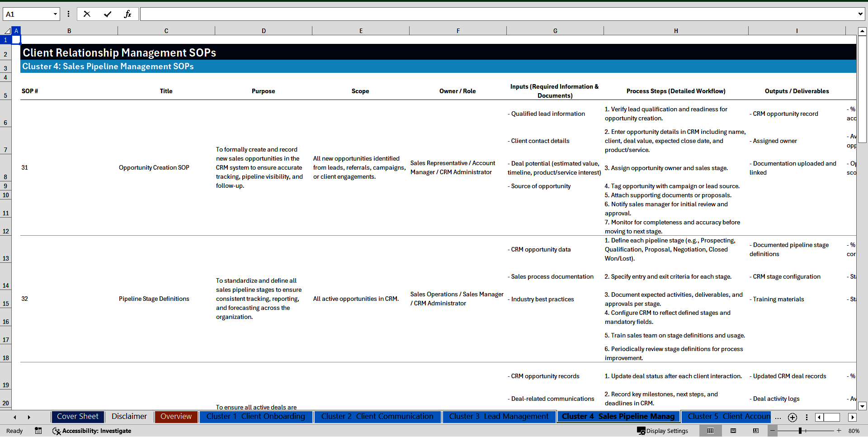Click the macro record icon in status bar
The height and width of the screenshot is (437, 868).
(x=38, y=431)
